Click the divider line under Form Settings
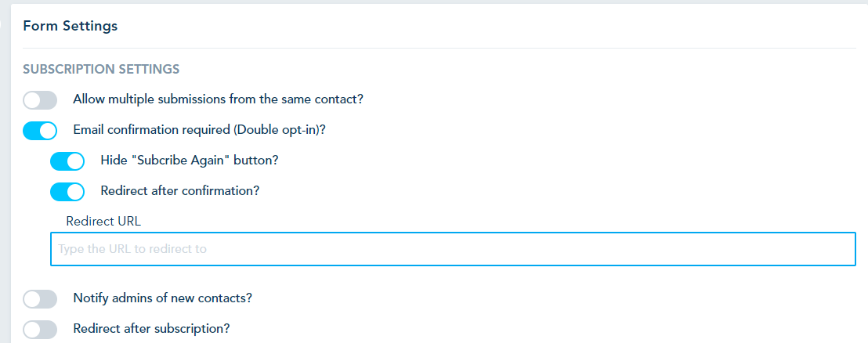The width and height of the screenshot is (868, 343). tap(439, 49)
